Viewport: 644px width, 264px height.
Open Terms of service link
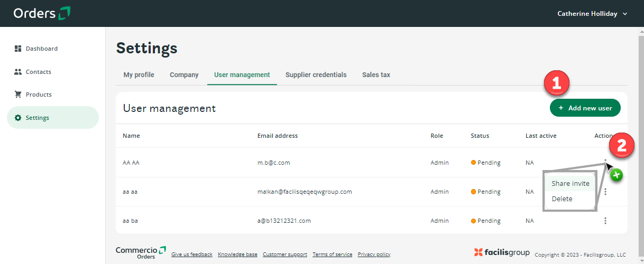(332, 254)
